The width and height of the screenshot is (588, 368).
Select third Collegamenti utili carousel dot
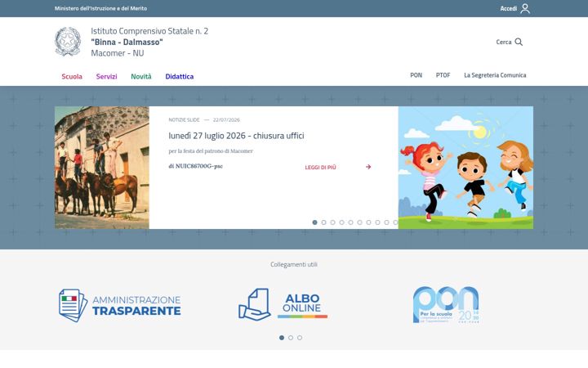(x=300, y=338)
